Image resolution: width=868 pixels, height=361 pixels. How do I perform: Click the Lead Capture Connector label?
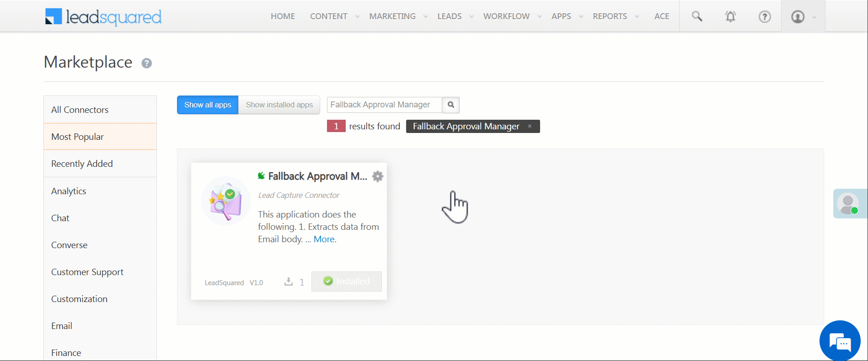tap(299, 195)
